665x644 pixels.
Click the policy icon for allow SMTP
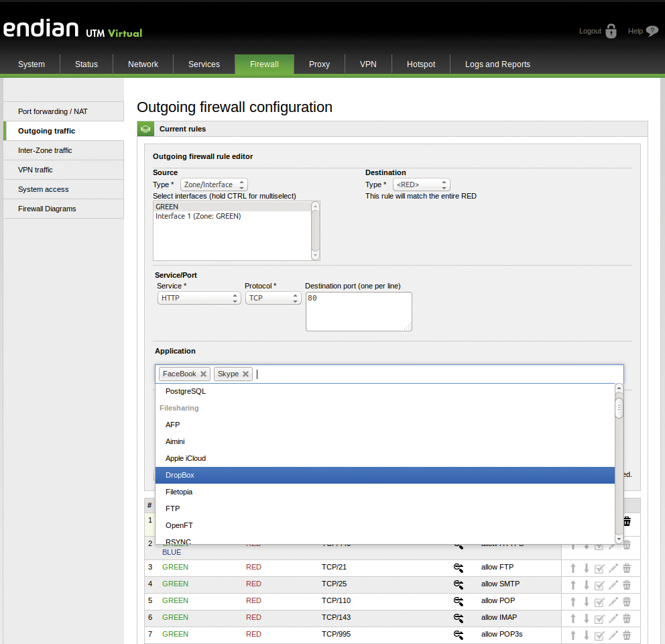[x=459, y=584]
